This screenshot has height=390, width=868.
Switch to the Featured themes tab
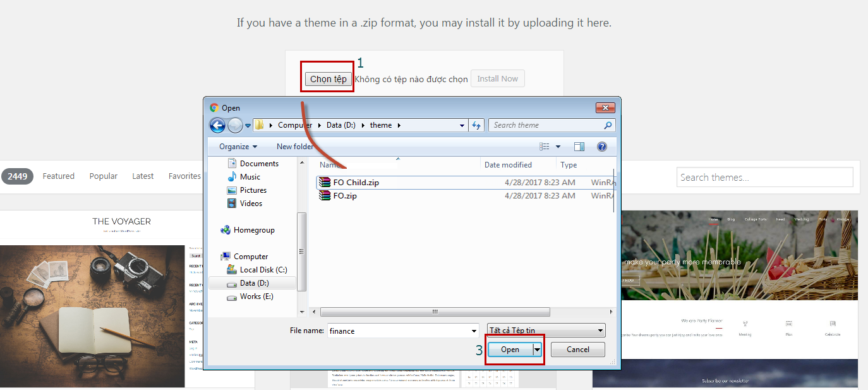point(59,176)
